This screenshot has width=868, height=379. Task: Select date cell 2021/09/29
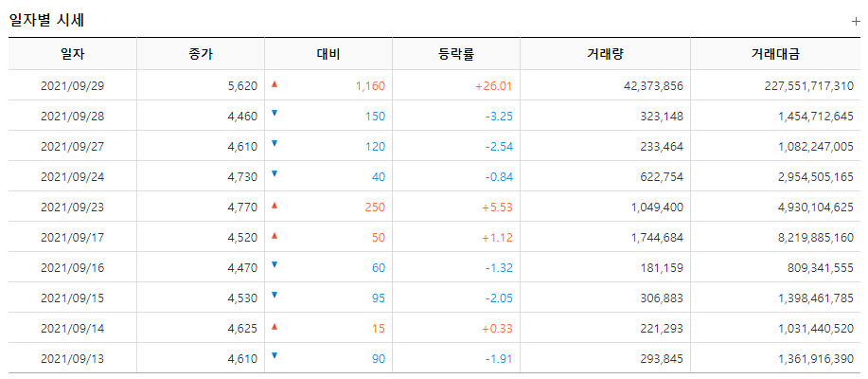(73, 86)
